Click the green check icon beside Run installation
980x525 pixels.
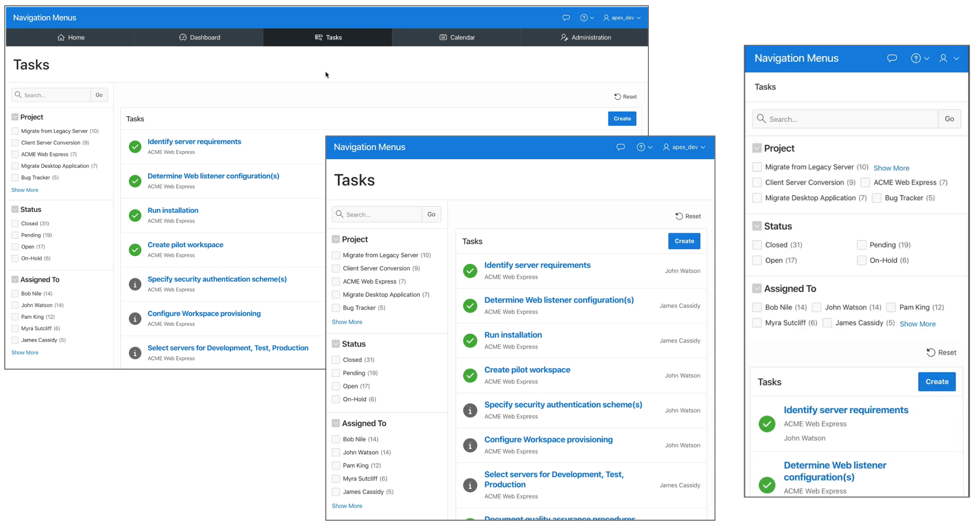pos(135,215)
